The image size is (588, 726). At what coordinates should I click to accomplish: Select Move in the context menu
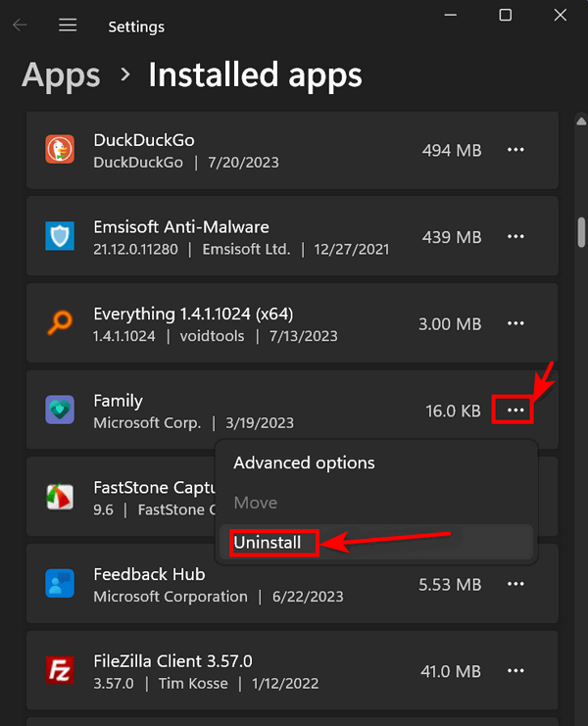click(x=376, y=503)
